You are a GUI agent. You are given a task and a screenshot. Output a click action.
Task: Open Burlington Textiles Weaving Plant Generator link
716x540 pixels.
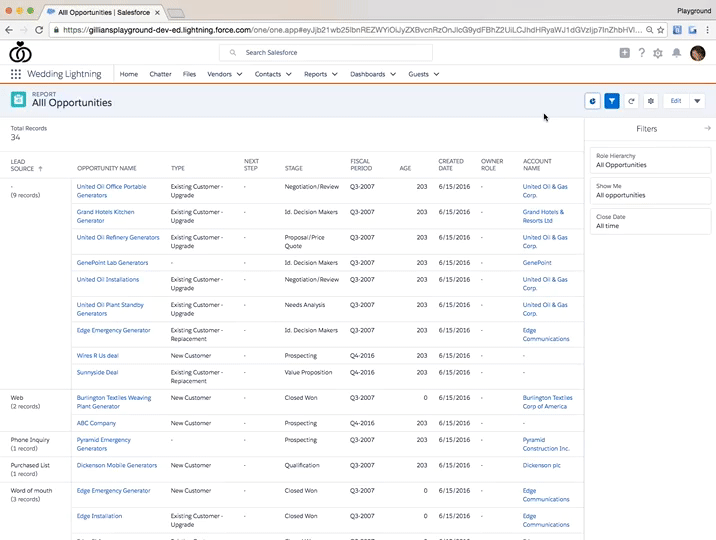[x=114, y=402]
